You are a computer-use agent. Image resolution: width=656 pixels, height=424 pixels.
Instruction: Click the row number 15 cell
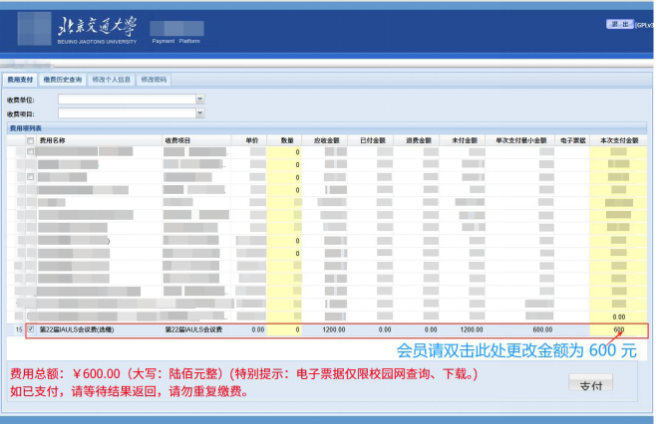(x=18, y=330)
